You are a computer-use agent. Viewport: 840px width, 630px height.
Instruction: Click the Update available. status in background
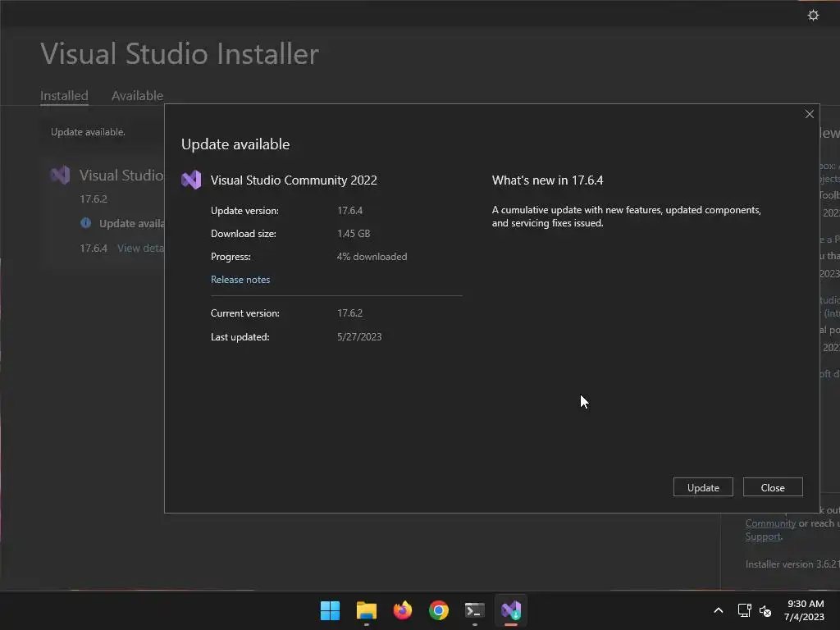coord(88,132)
